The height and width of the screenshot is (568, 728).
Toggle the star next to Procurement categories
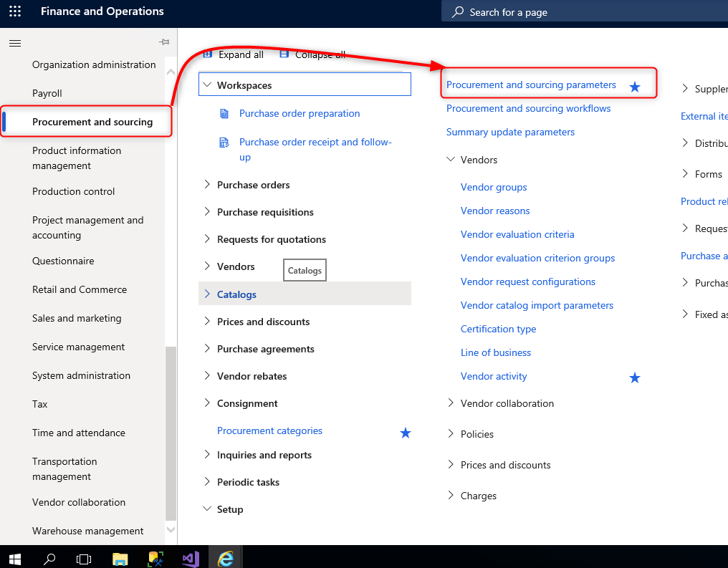[406, 433]
